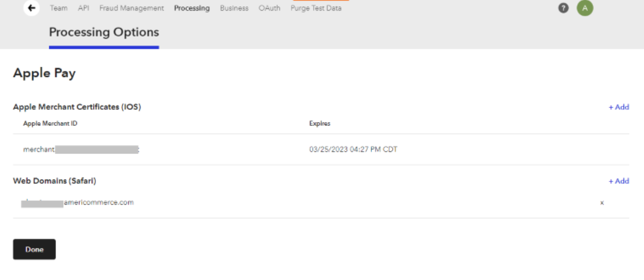
Task: Open the Team settings tab
Action: coord(59,8)
